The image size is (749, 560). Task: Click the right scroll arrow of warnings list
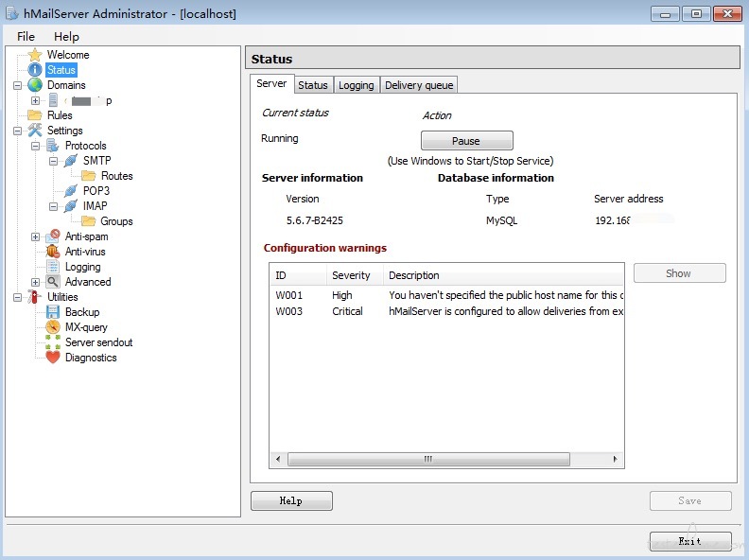(x=616, y=459)
